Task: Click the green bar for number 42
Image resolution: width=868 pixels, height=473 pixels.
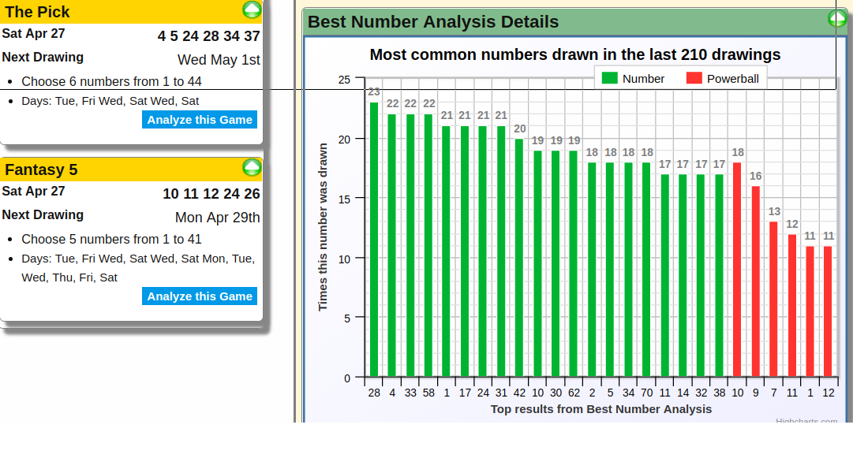Action: [x=519, y=258]
